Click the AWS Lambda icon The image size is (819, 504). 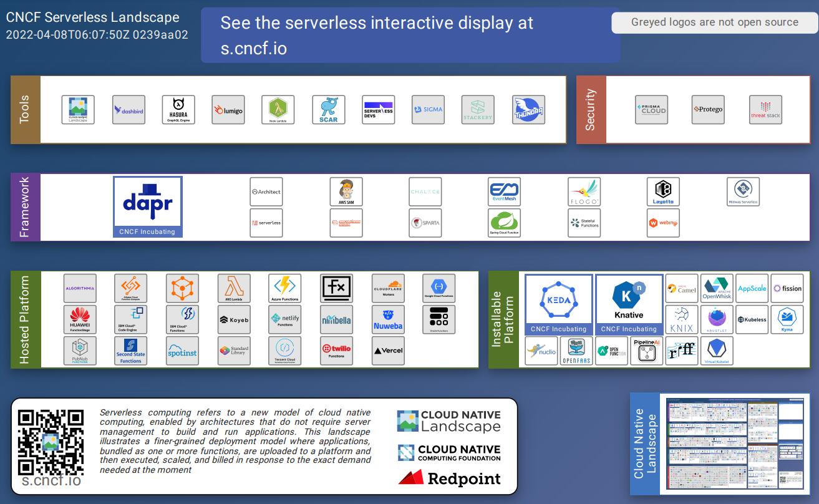click(x=234, y=289)
